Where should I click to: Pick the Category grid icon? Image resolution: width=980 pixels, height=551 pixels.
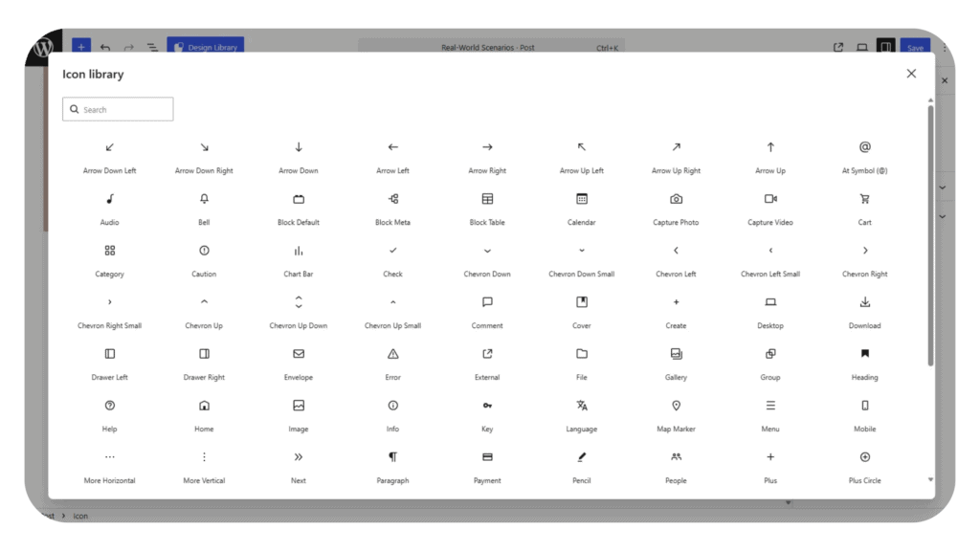point(109,251)
